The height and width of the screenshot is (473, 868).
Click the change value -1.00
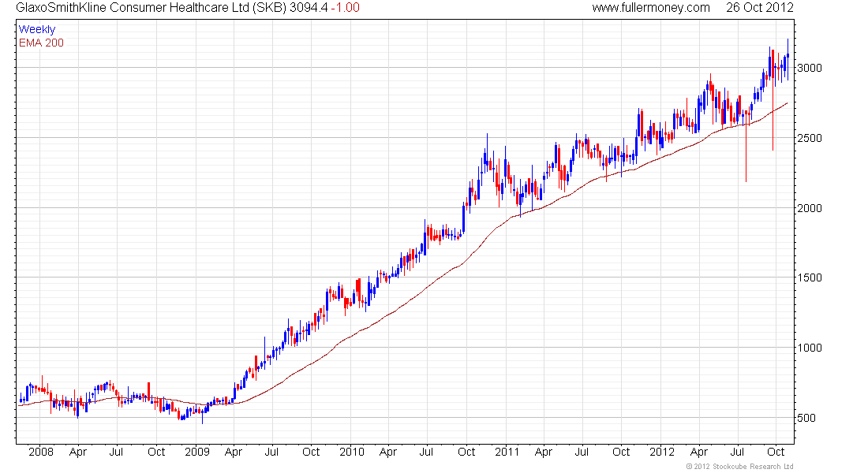tap(345, 8)
